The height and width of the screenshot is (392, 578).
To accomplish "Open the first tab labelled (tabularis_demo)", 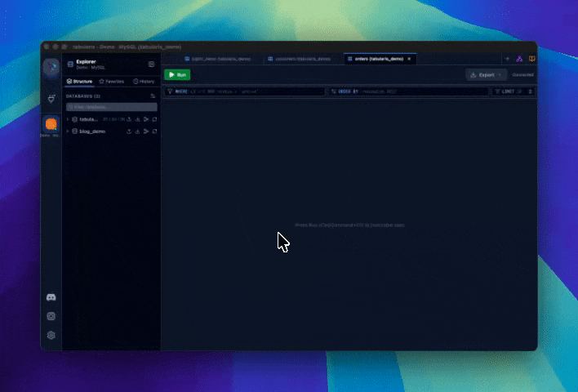I will tap(218, 59).
